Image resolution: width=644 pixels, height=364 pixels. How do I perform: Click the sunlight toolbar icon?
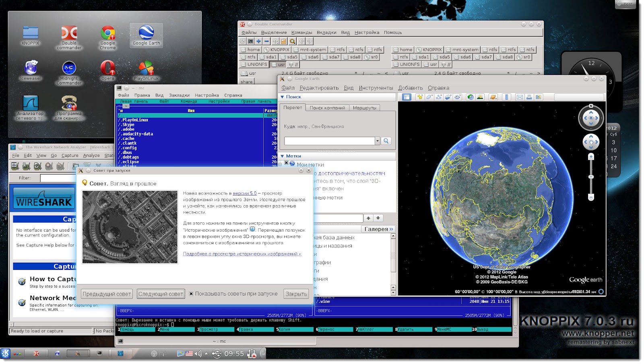(480, 97)
